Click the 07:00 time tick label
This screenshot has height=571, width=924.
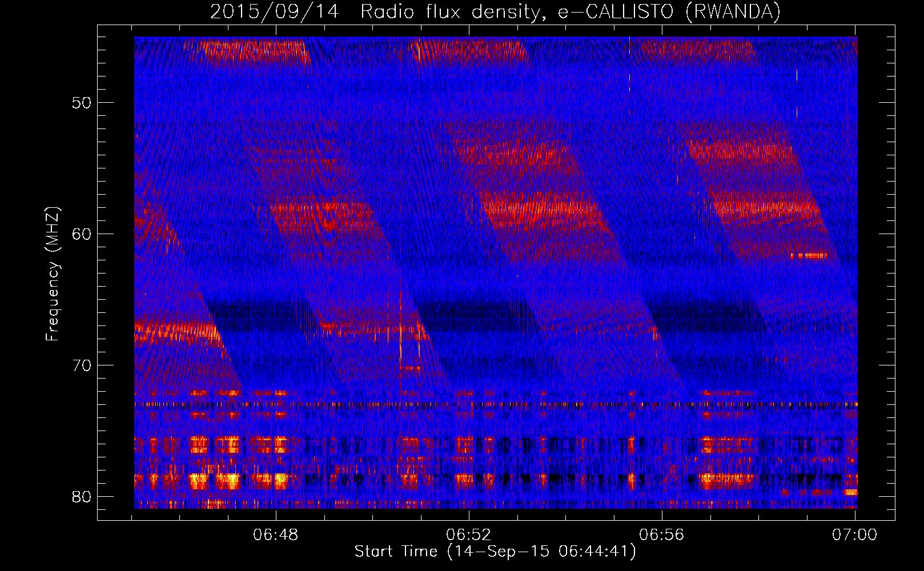point(854,535)
